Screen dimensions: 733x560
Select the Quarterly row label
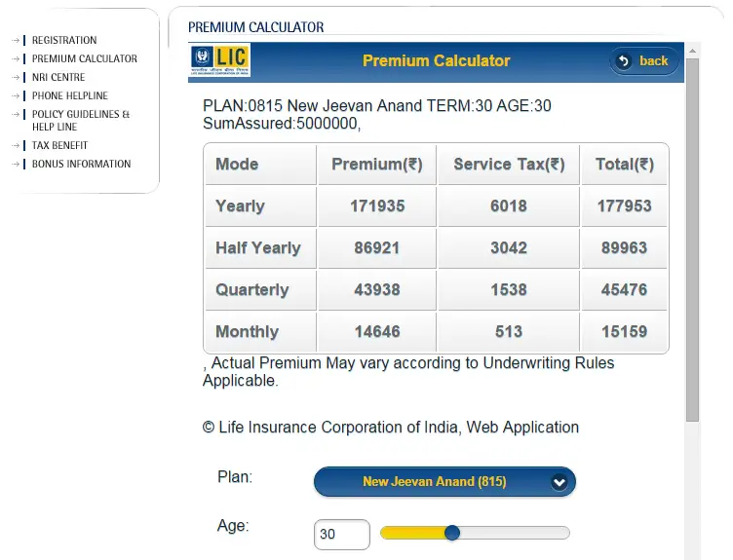pyautogui.click(x=251, y=289)
